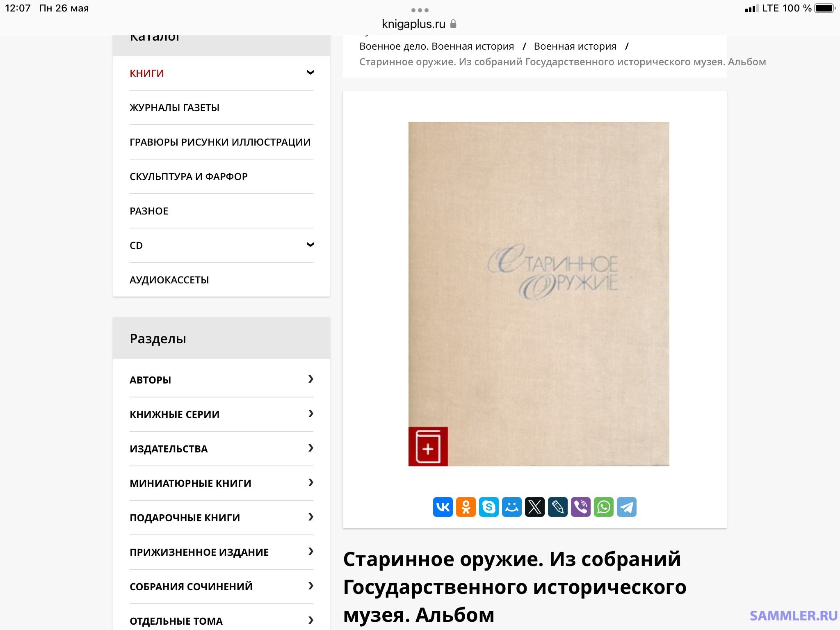The width and height of the screenshot is (840, 630).
Task: Share via the Odnoklassniki icon
Action: pyautogui.click(x=466, y=507)
